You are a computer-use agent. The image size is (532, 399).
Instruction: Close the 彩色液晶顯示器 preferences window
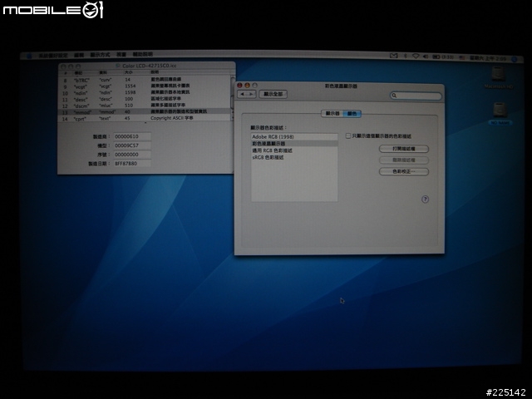pos(239,85)
